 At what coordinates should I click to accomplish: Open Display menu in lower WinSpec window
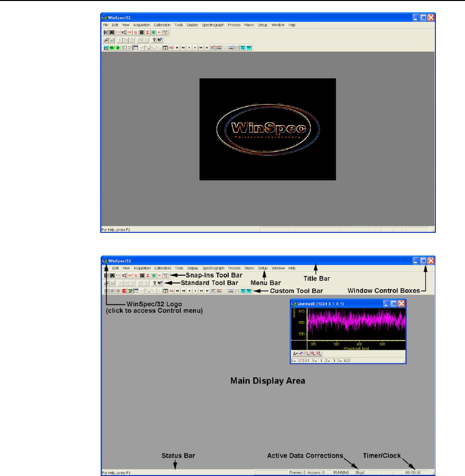[x=193, y=268]
